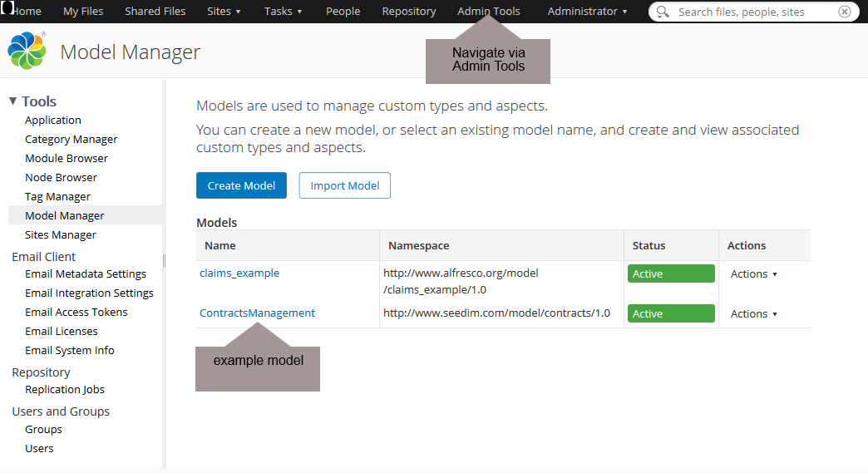Select Module Browser in sidebar

click(67, 158)
